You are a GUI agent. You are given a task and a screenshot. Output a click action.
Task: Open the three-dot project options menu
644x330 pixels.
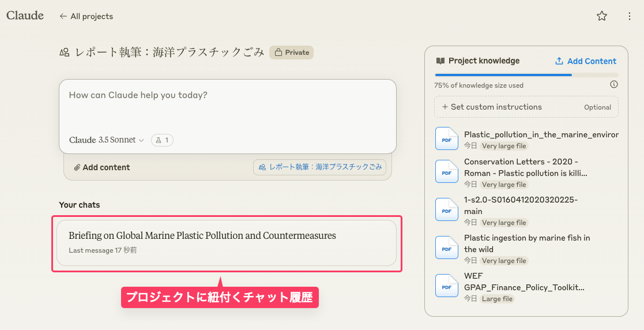pyautogui.click(x=630, y=16)
